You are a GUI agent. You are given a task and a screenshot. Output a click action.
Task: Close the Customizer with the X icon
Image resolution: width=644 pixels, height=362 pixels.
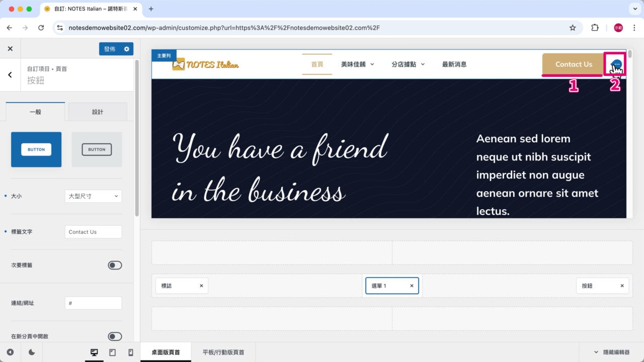tap(10, 49)
